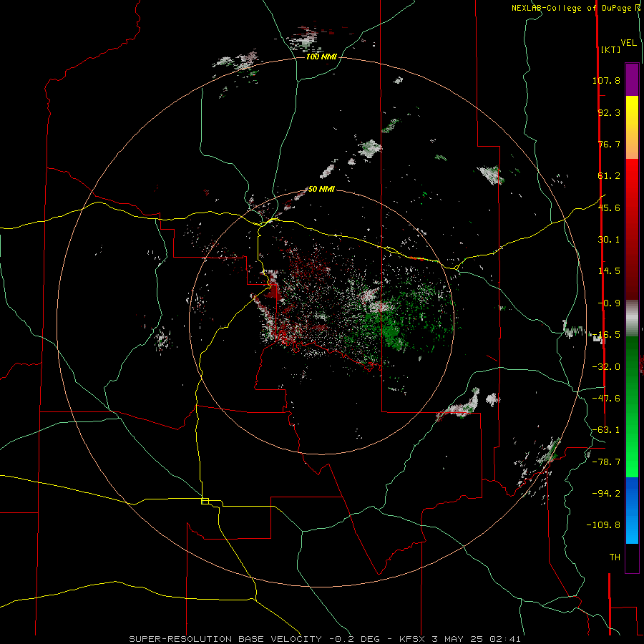
Task: Select the -78.7 velocity scale value
Action: (x=606, y=462)
